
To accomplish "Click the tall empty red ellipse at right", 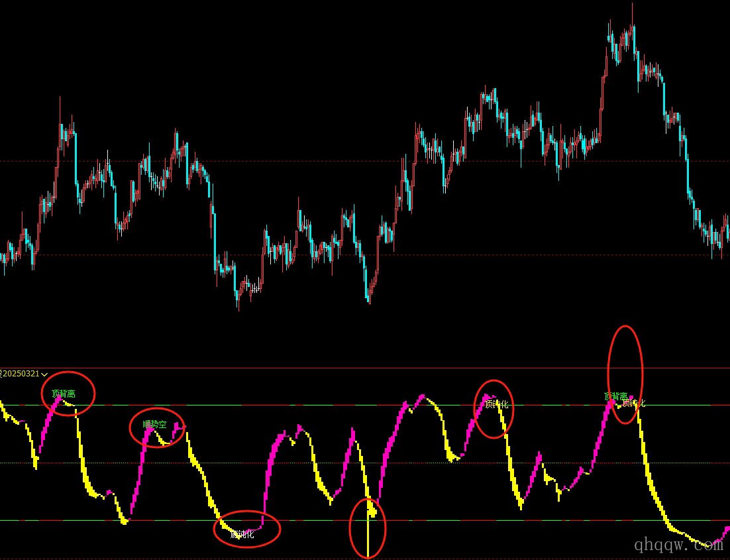I will [625, 331].
